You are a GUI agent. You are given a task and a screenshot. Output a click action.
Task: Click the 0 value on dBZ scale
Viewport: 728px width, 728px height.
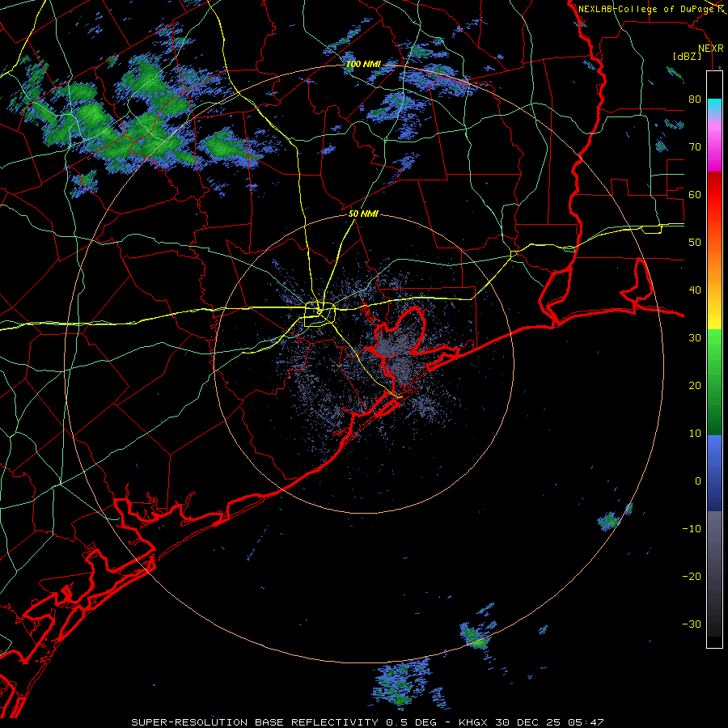coord(698,481)
